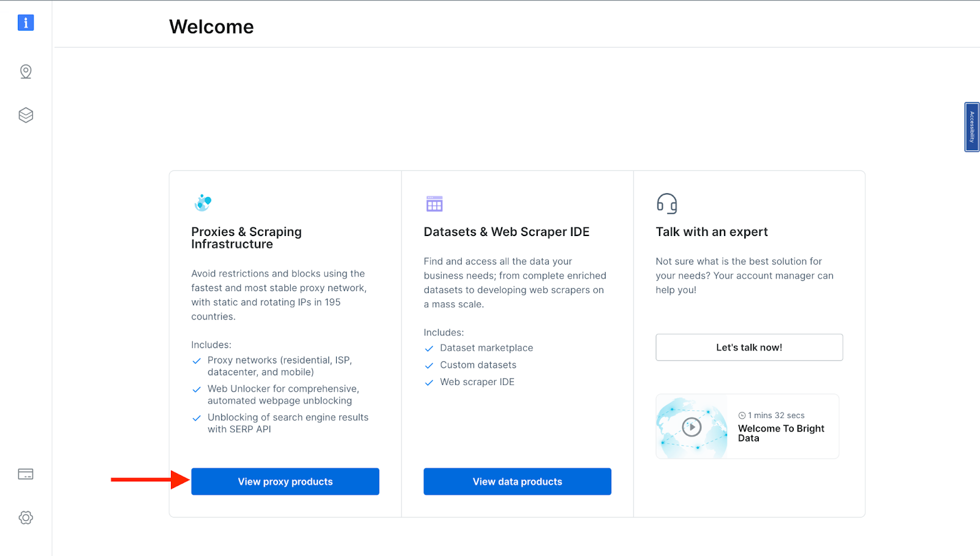Open the Accessibility side tab
The height and width of the screenshot is (556, 980).
(x=971, y=127)
